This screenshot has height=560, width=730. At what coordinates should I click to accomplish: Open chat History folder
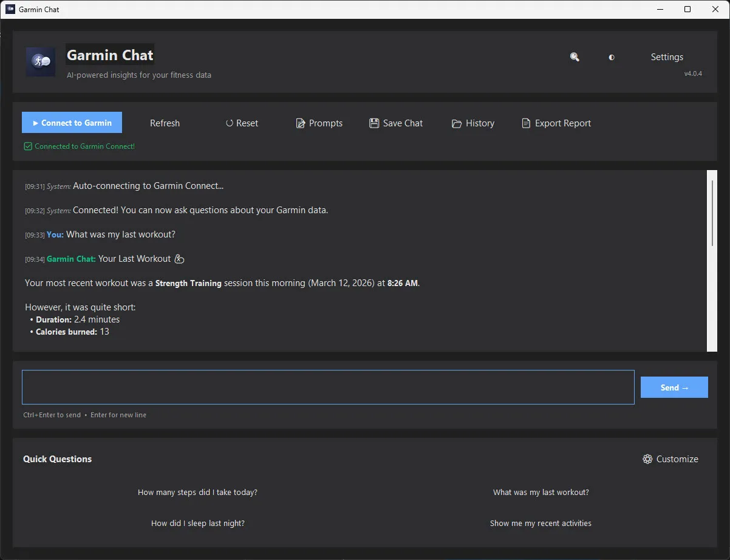473,123
